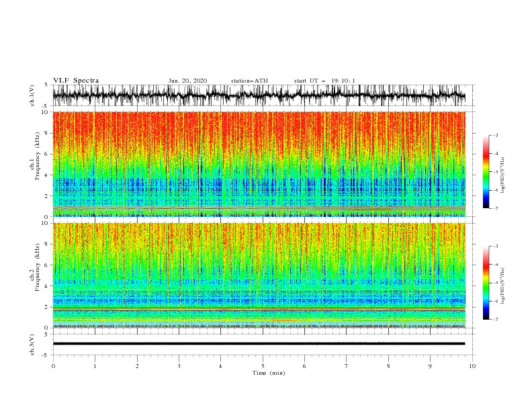Click the "start UT = 19:10:1" label
The height and width of the screenshot is (411, 532).
(x=324, y=81)
